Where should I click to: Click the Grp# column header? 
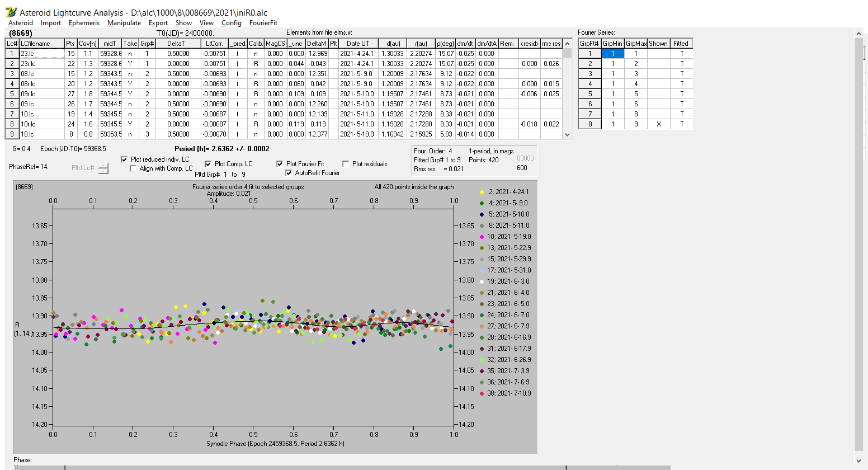point(147,44)
